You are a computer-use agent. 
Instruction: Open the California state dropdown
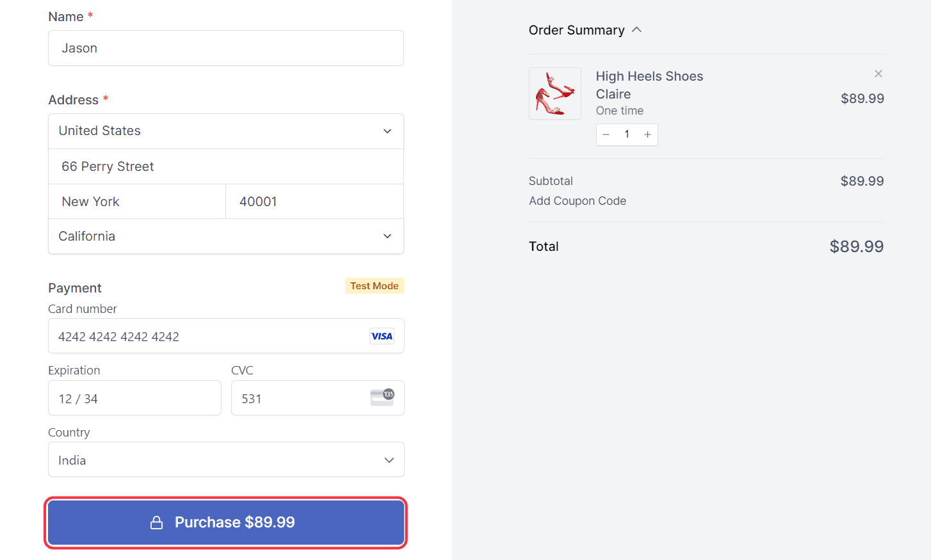[x=225, y=236]
